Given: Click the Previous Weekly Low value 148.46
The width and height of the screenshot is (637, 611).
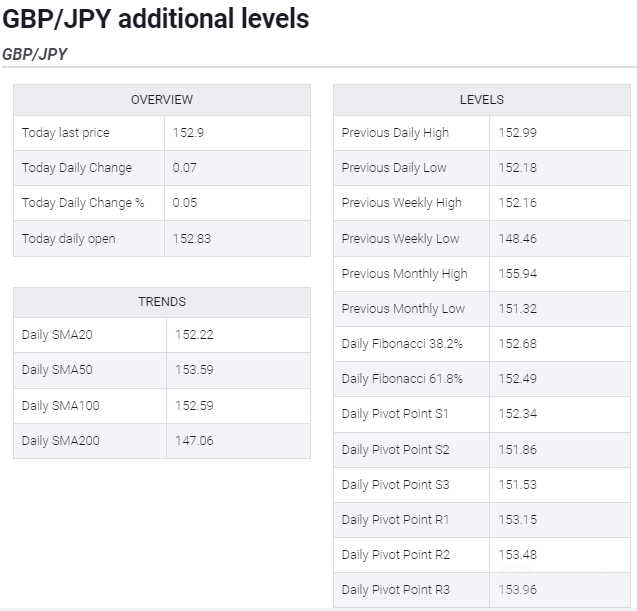Looking at the screenshot, I should (x=518, y=239).
